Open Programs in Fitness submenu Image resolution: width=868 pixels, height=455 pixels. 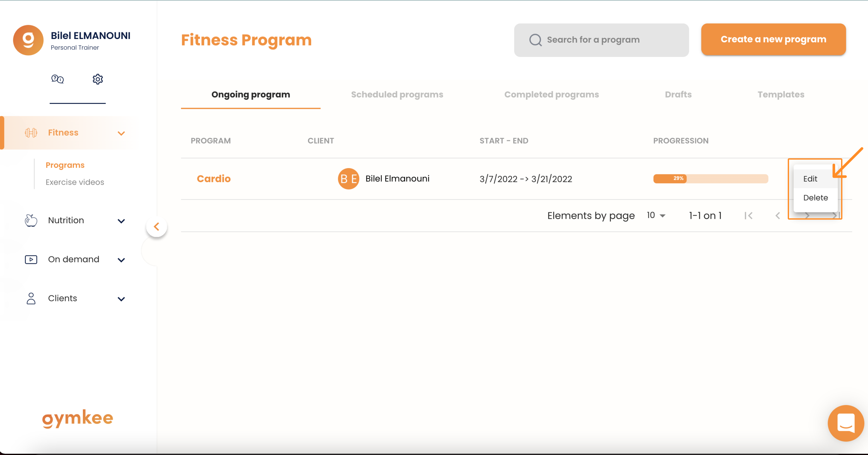tap(65, 165)
